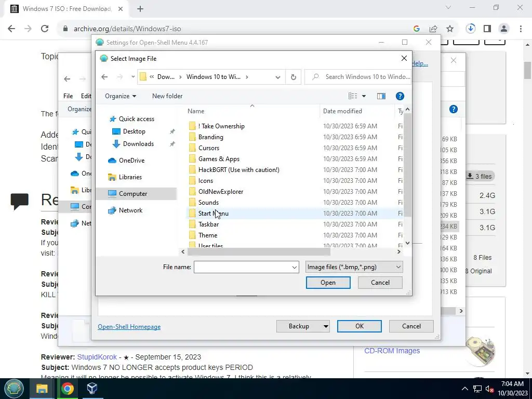Close the Select Image File dialog
This screenshot has height=399, width=532.
(x=404, y=58)
